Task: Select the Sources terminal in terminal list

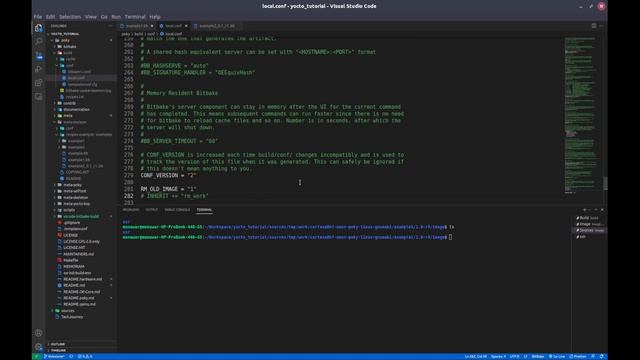Action: (589, 230)
